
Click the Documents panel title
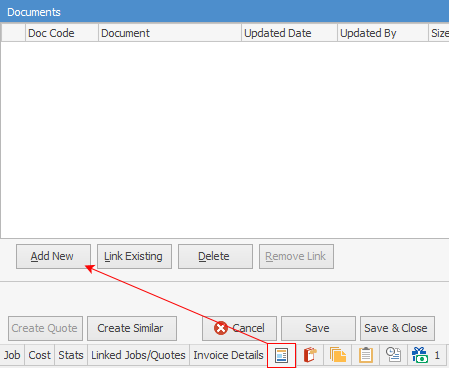pos(34,12)
